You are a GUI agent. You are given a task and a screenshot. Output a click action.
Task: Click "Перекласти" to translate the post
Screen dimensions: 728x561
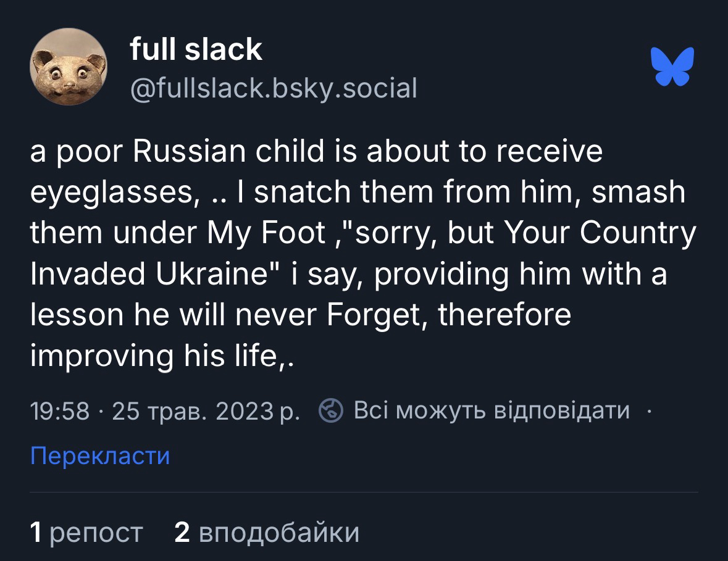[99, 456]
